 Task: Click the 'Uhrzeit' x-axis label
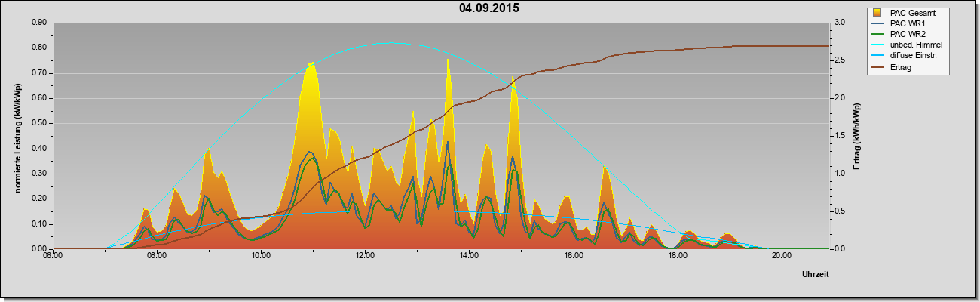pyautogui.click(x=815, y=276)
